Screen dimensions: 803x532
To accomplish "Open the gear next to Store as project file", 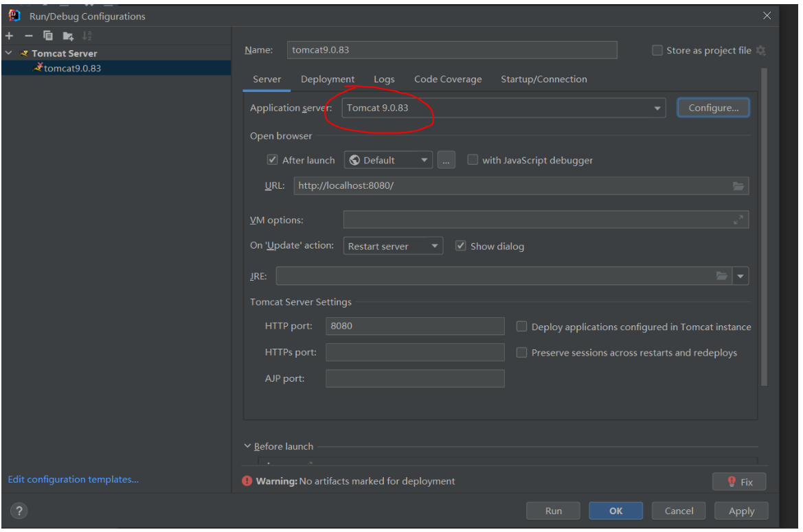I will click(x=761, y=51).
